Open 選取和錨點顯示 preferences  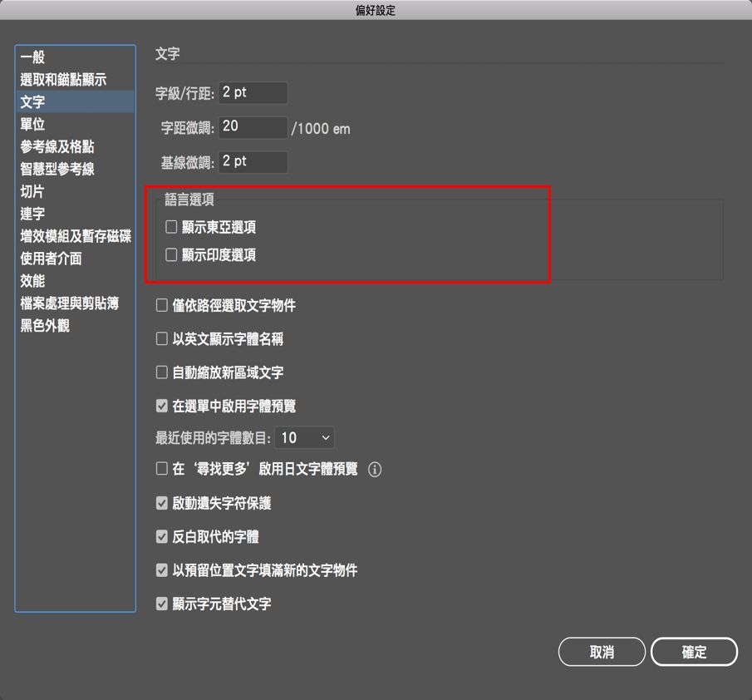tap(76, 79)
